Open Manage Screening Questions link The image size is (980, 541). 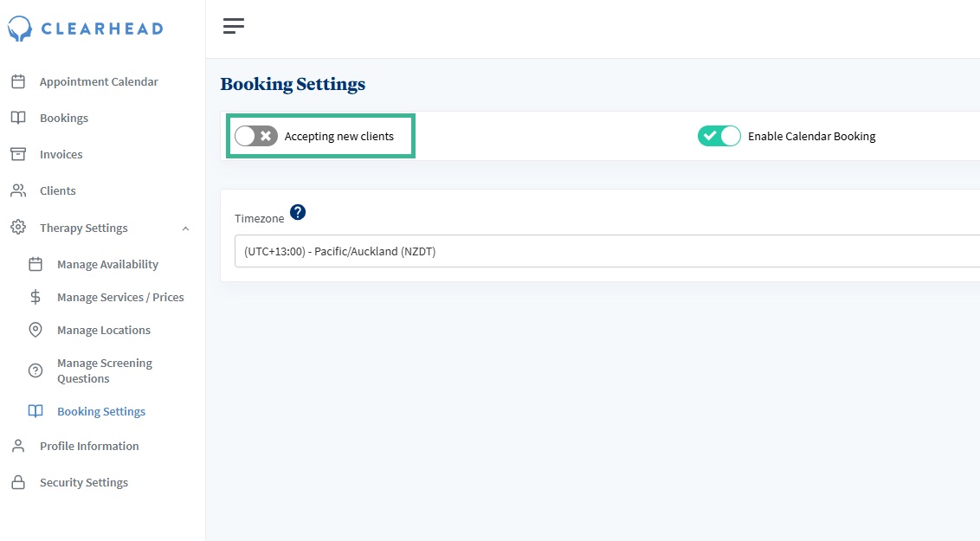click(104, 370)
